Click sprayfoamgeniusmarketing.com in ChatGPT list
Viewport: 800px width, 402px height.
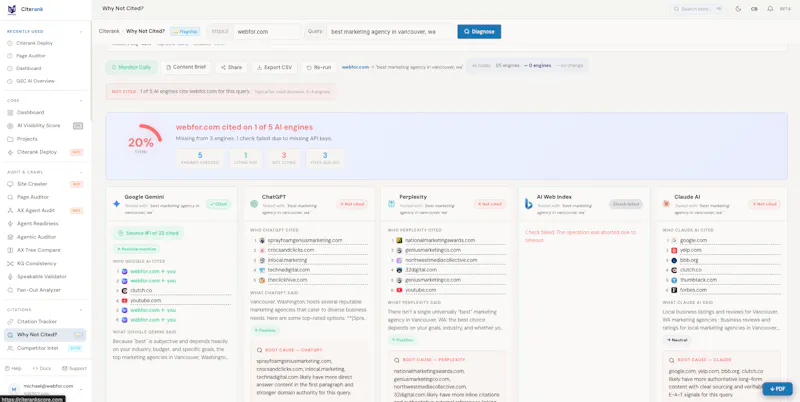pos(305,240)
